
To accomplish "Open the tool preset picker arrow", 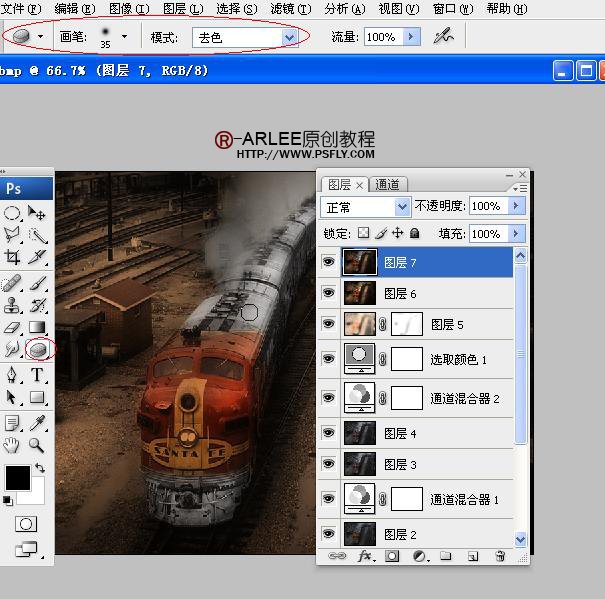I will point(40,37).
